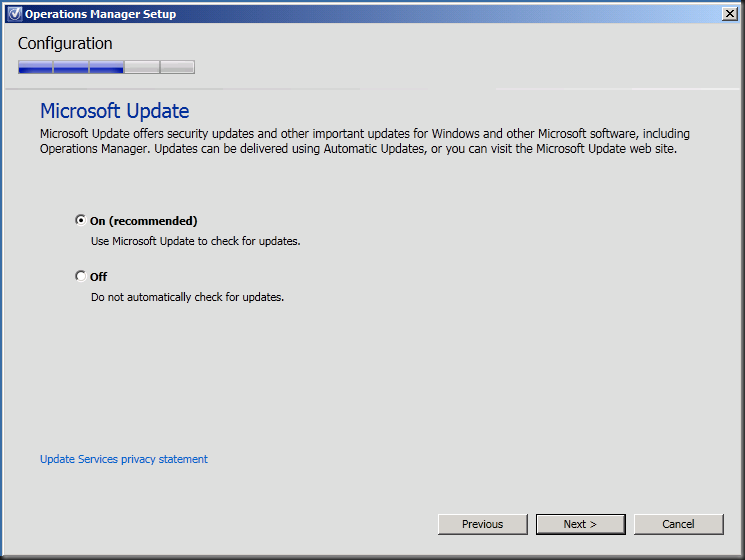The height and width of the screenshot is (560, 745).
Task: Cancel the Operations Manager setup
Action: click(678, 524)
